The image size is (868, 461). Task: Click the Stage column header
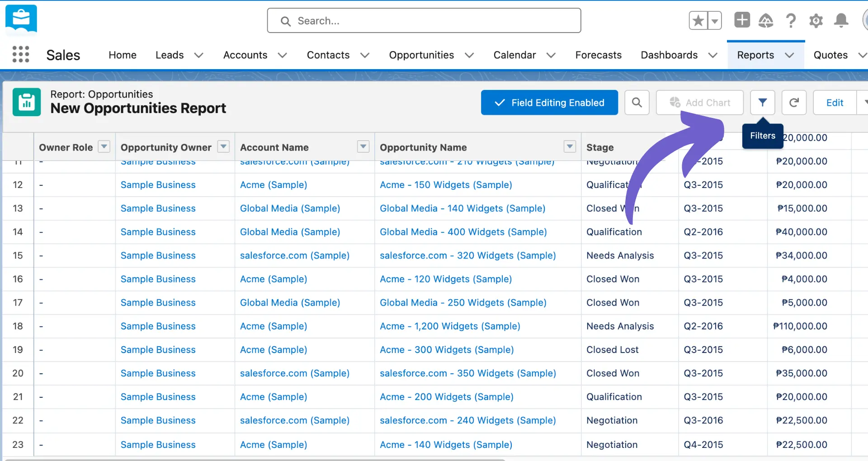point(600,147)
